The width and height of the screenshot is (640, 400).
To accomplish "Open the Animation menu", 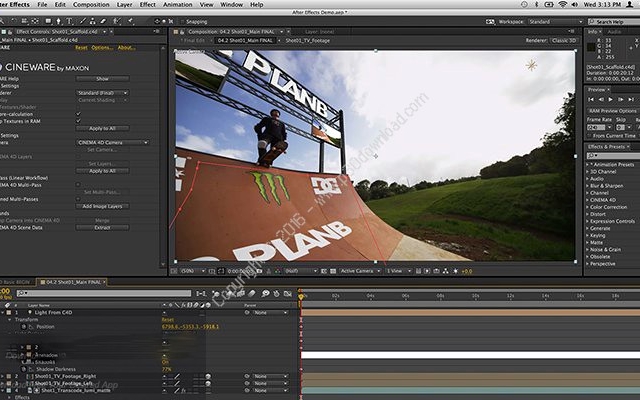I will [178, 4].
